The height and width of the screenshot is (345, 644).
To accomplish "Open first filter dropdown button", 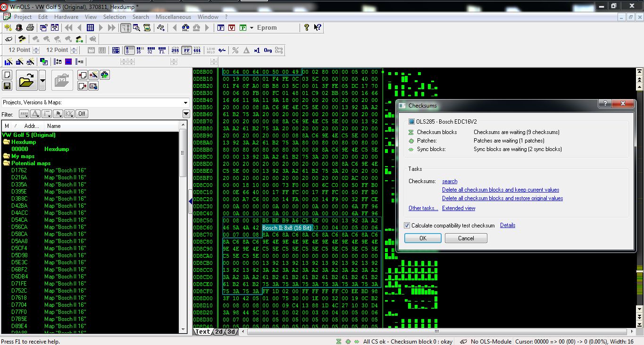I will click(24, 114).
